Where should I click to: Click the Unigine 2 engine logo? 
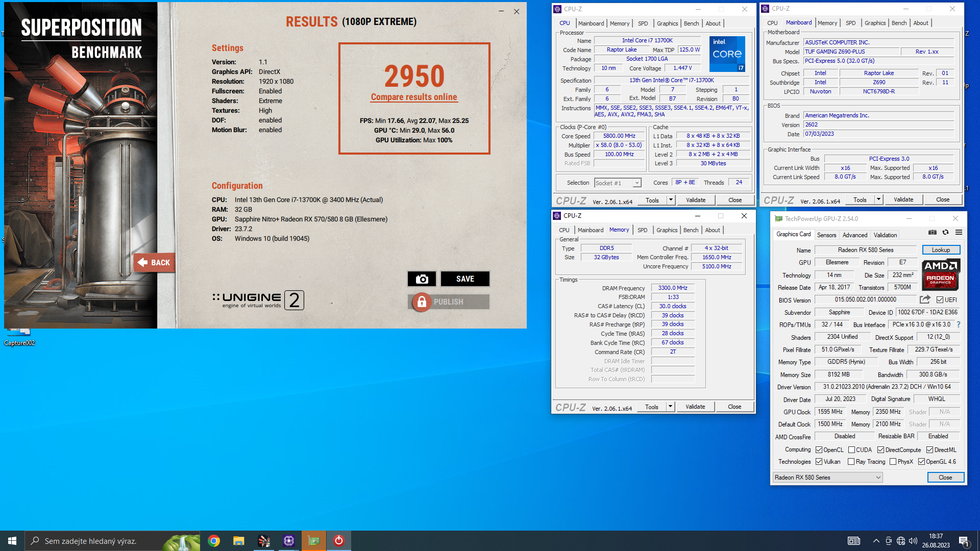click(x=258, y=300)
